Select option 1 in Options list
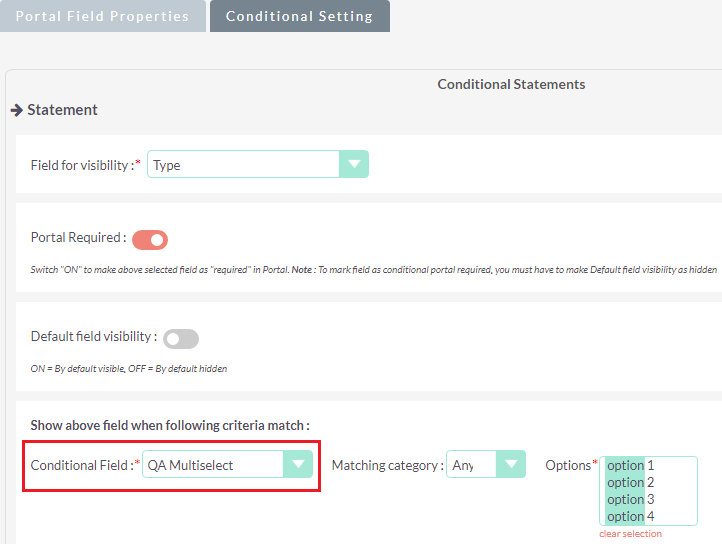 (631, 466)
